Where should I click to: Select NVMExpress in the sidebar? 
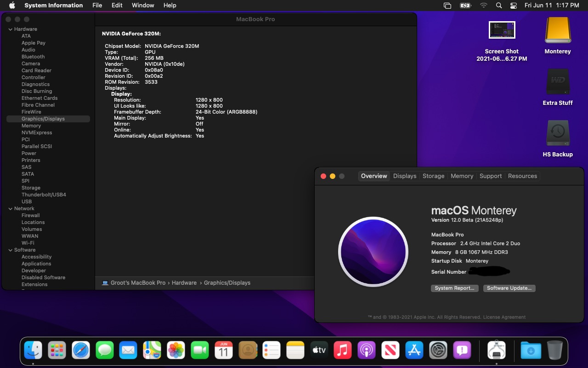pyautogui.click(x=37, y=132)
